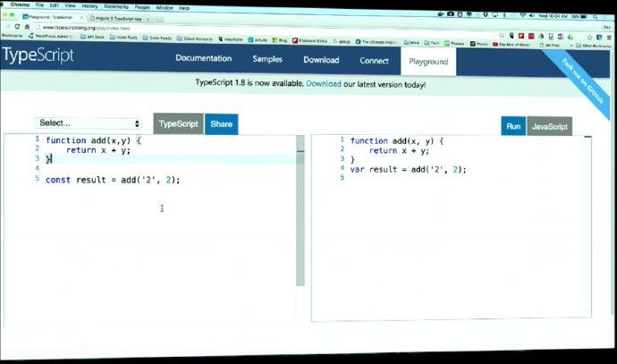Open the Code Tools bookmark folder
617x364 pixels.
[123, 37]
